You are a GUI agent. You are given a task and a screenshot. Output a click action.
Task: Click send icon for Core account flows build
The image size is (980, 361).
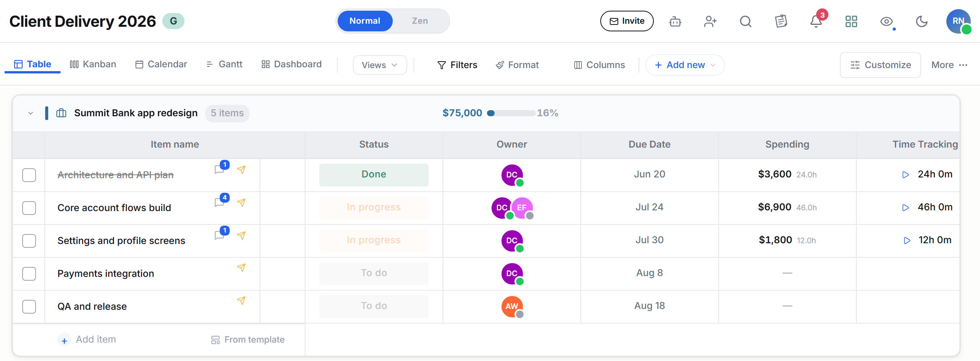[x=241, y=202]
